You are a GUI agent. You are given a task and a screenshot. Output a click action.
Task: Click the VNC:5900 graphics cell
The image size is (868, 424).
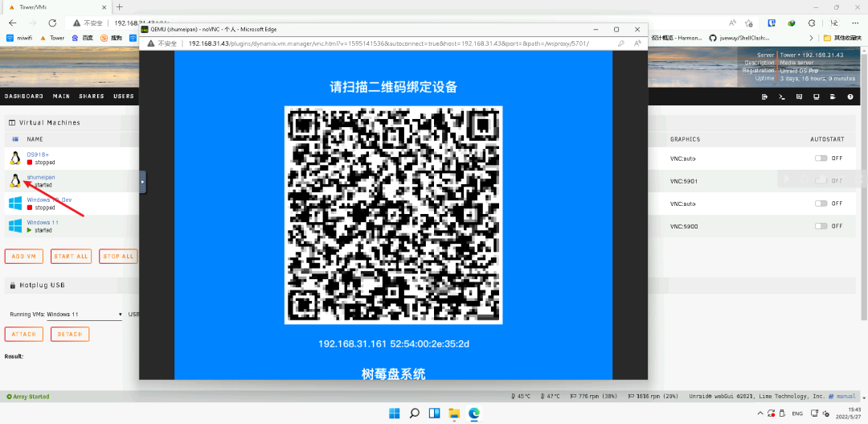click(682, 226)
